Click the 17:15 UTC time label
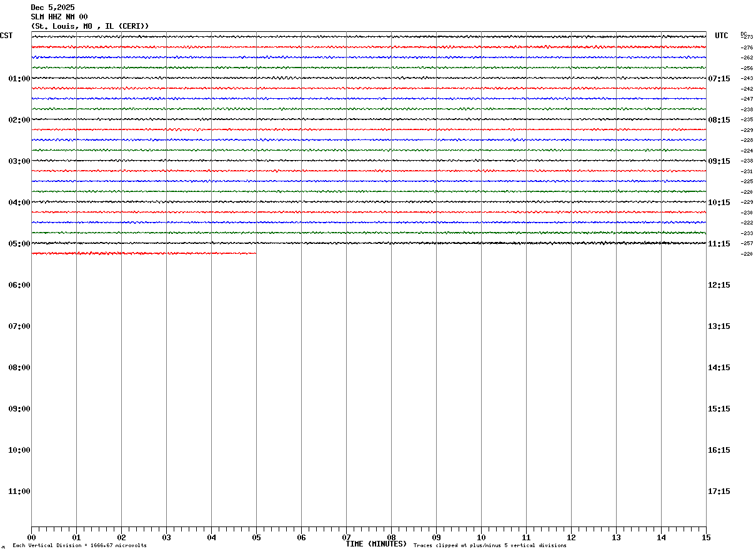 [719, 491]
